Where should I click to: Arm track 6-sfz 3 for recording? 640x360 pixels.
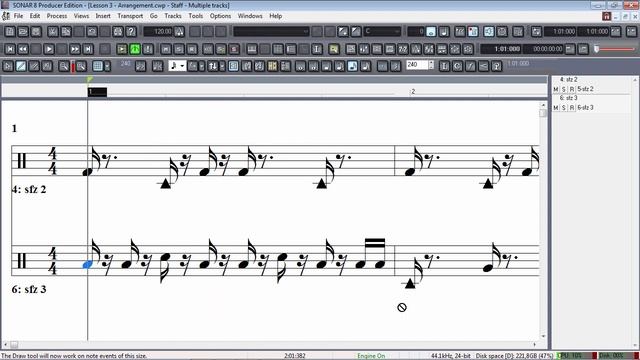[x=572, y=108]
